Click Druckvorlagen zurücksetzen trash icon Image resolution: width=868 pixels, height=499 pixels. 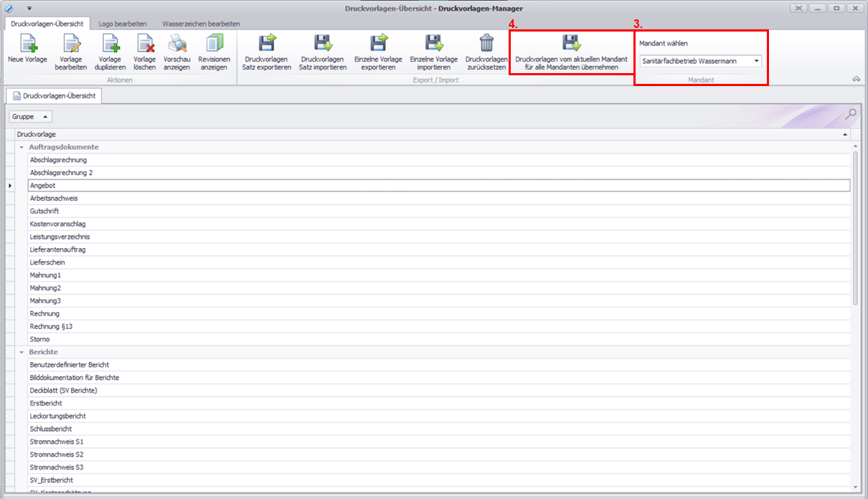pyautogui.click(x=486, y=44)
